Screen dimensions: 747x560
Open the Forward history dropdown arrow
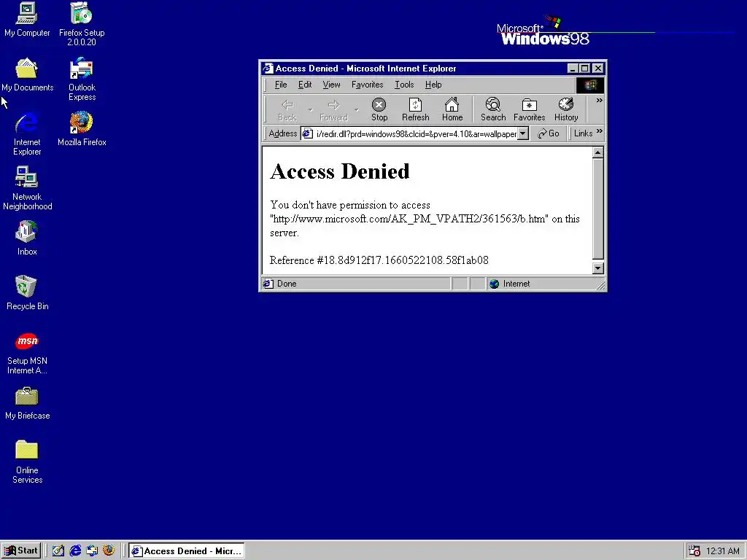(x=356, y=110)
